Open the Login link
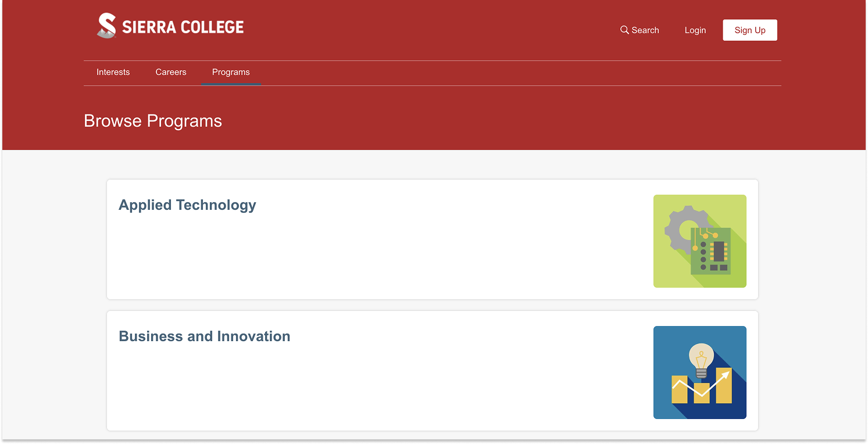This screenshot has height=444, width=868. click(x=695, y=30)
